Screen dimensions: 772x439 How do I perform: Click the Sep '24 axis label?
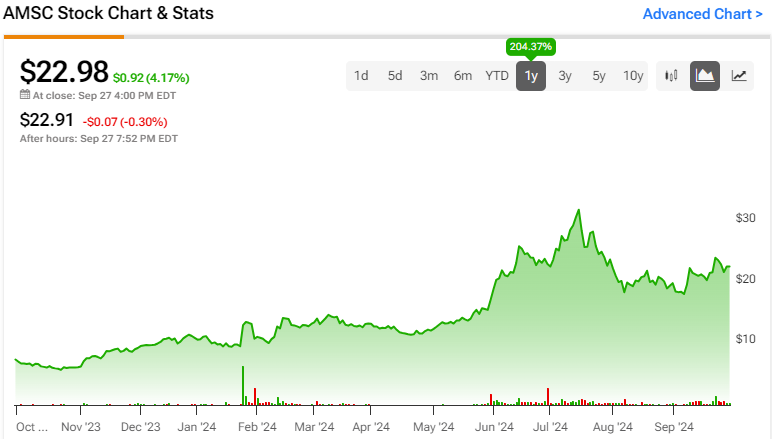point(674,427)
